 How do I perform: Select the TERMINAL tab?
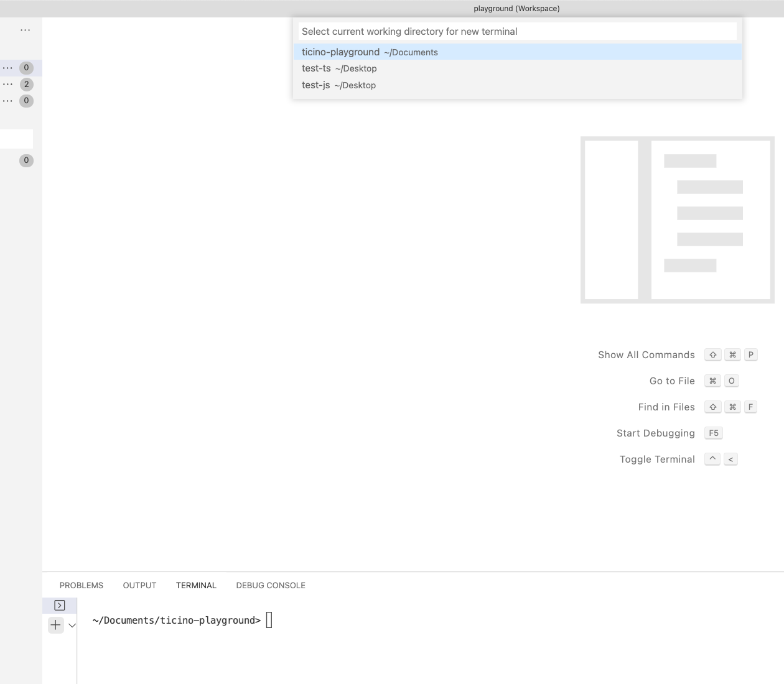coord(196,585)
